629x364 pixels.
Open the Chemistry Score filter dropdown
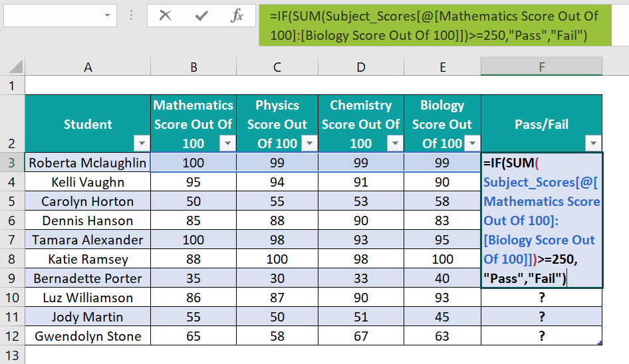tap(395, 143)
